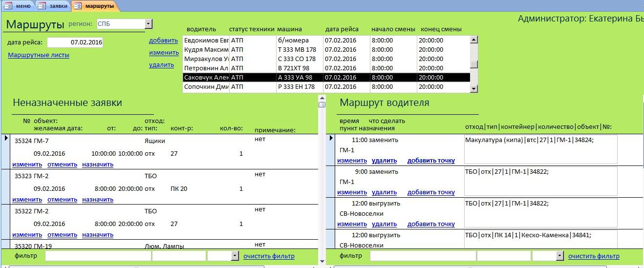Click the Макулатура (кипа) details box
This screenshot has height=268, width=644.
point(540,149)
